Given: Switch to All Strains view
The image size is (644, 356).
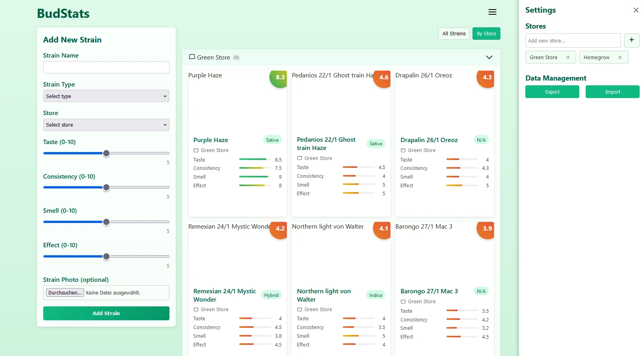Looking at the screenshot, I should pos(454,34).
